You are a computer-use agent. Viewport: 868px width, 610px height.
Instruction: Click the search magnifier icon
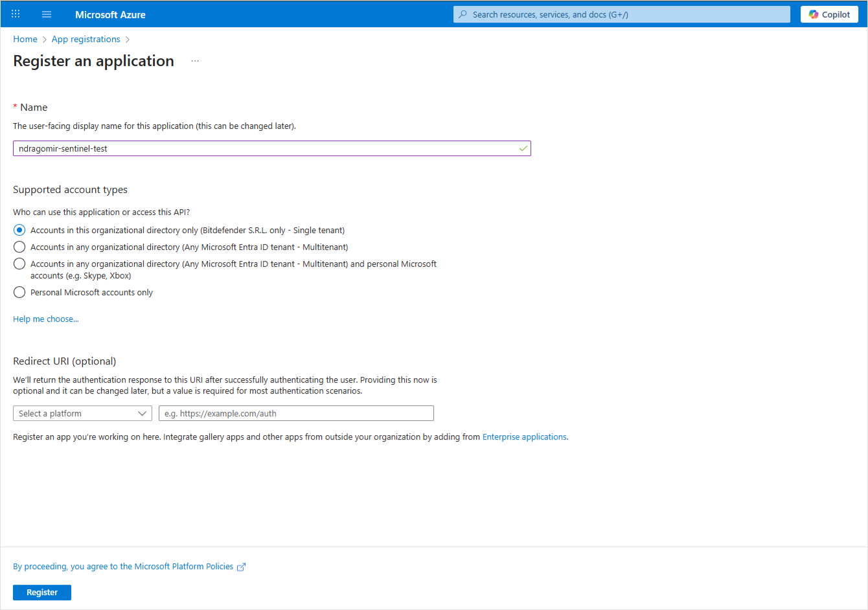click(x=463, y=14)
